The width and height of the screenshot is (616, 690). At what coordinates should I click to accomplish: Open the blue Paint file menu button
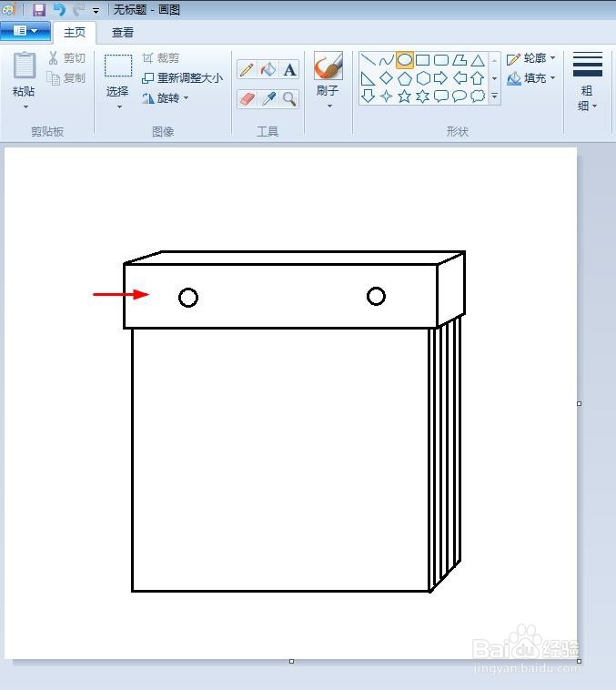click(25, 31)
